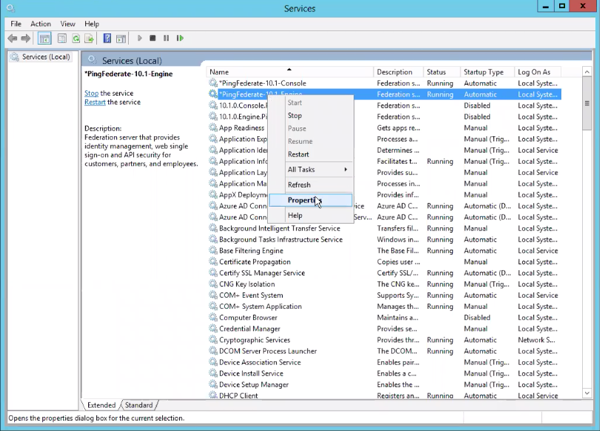Click the Restart the service link
Screen dimensions: 600x431
click(95, 103)
